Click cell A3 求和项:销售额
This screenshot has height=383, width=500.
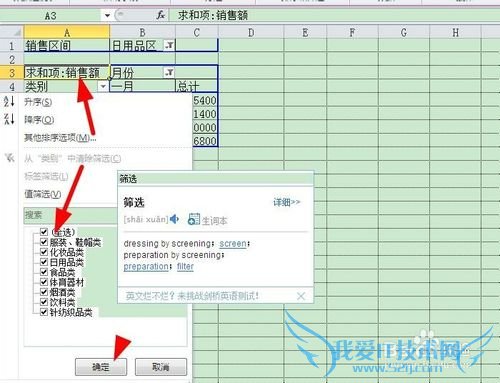[x=67, y=72]
